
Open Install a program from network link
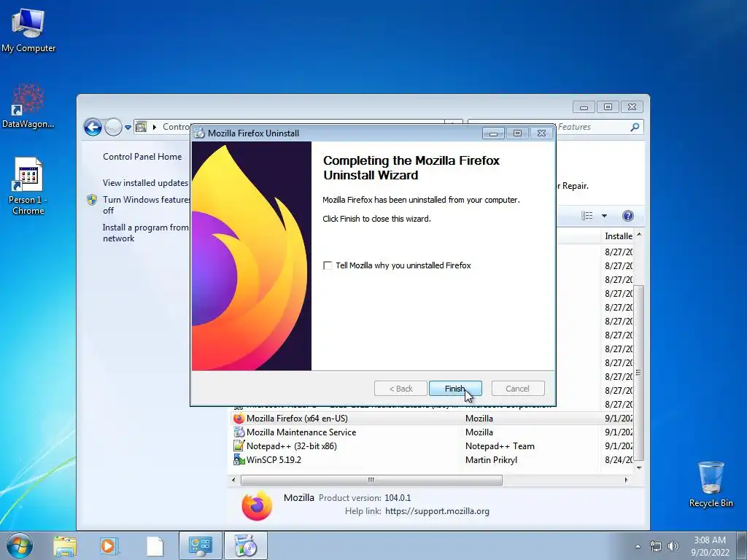[145, 233]
